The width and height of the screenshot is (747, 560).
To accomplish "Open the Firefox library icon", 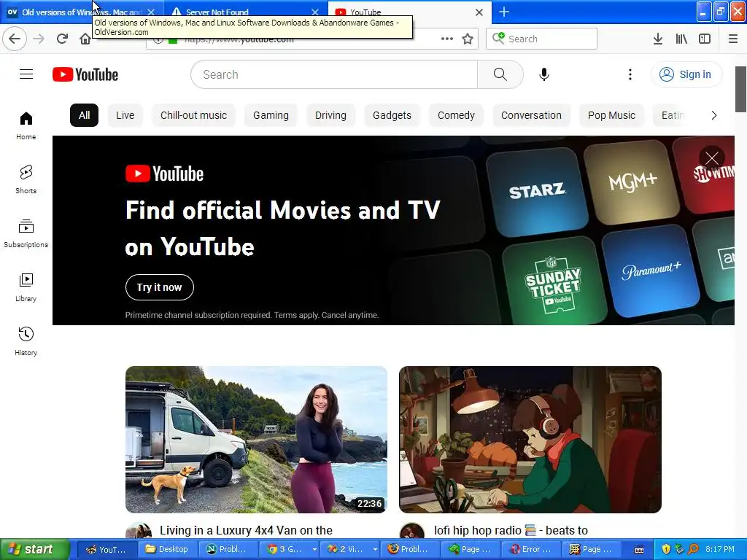I will pyautogui.click(x=681, y=39).
